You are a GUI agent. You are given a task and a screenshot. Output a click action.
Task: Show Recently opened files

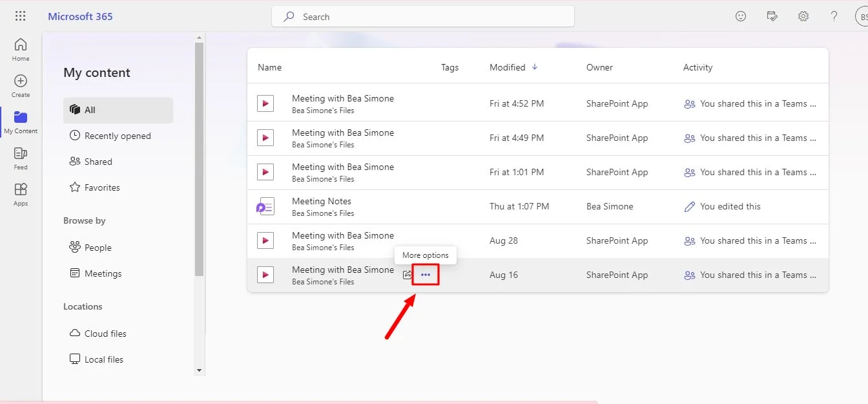(x=118, y=136)
